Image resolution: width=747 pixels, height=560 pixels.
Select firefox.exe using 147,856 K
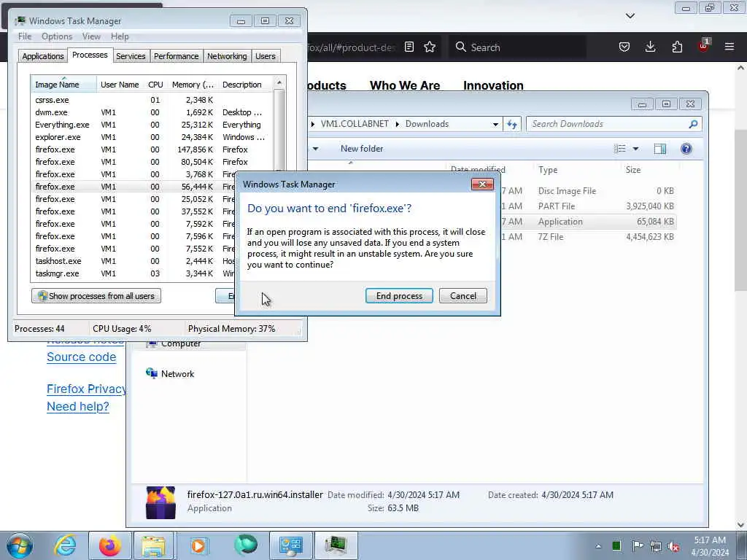pyautogui.click(x=152, y=149)
